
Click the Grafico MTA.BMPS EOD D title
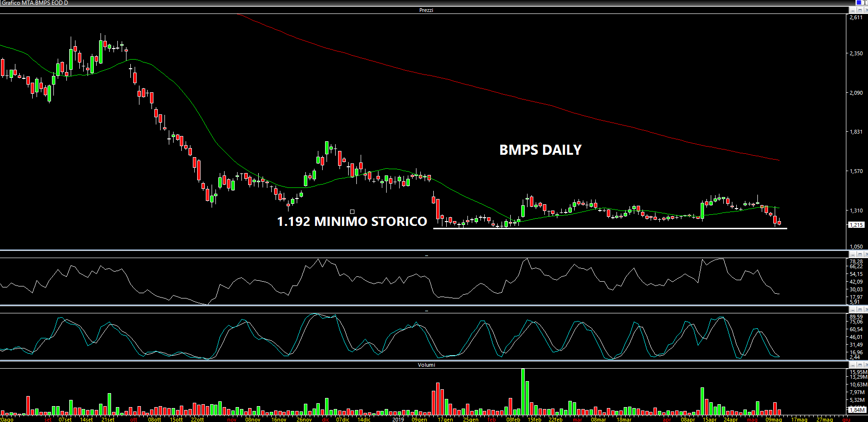pyautogui.click(x=35, y=3)
